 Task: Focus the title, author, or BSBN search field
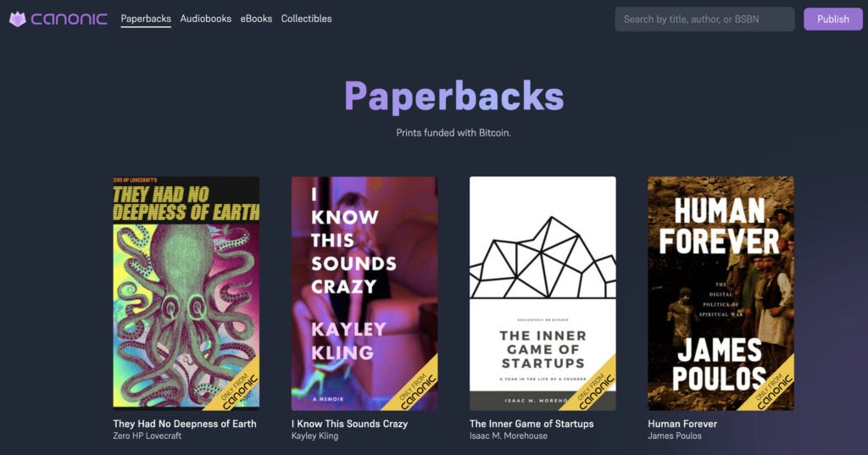tap(704, 19)
